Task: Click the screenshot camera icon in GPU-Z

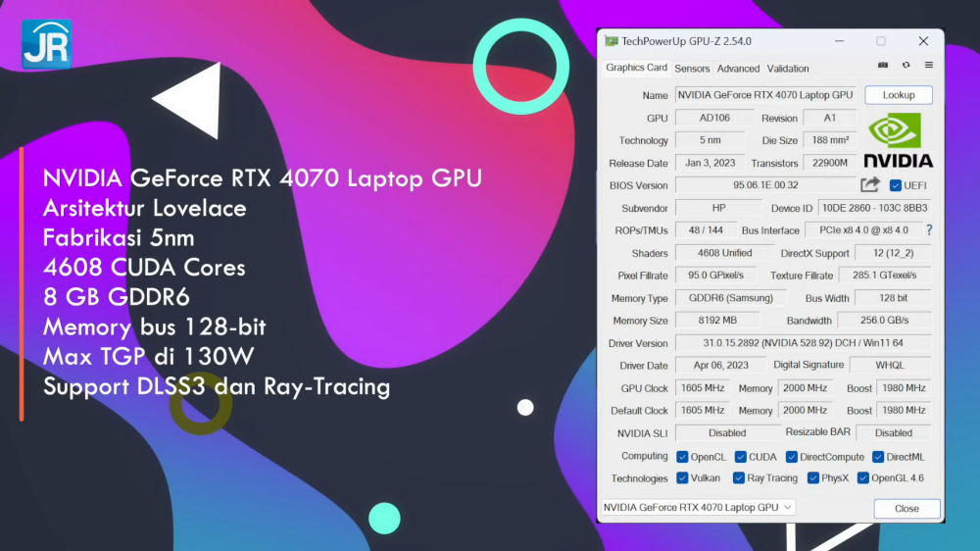Action: tap(883, 65)
